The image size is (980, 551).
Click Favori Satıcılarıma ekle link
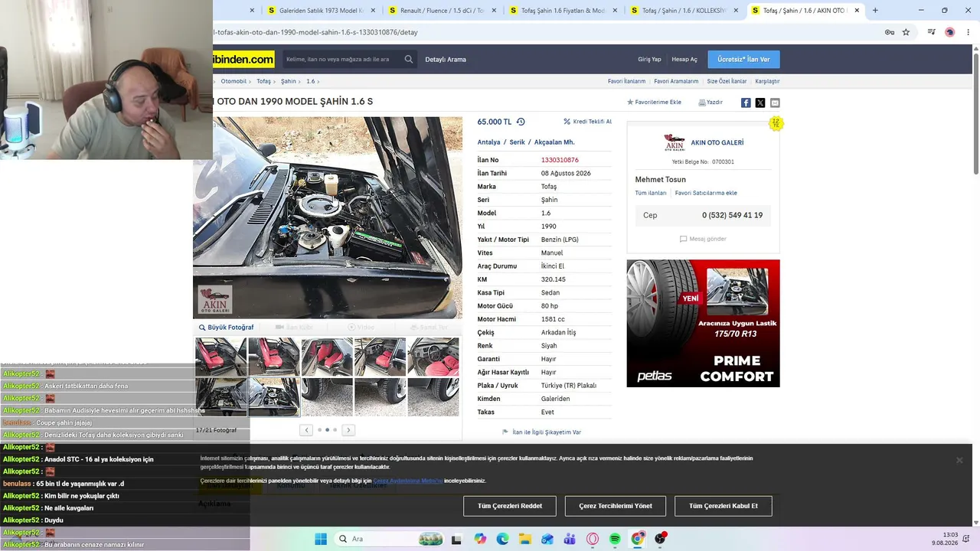[x=706, y=193]
